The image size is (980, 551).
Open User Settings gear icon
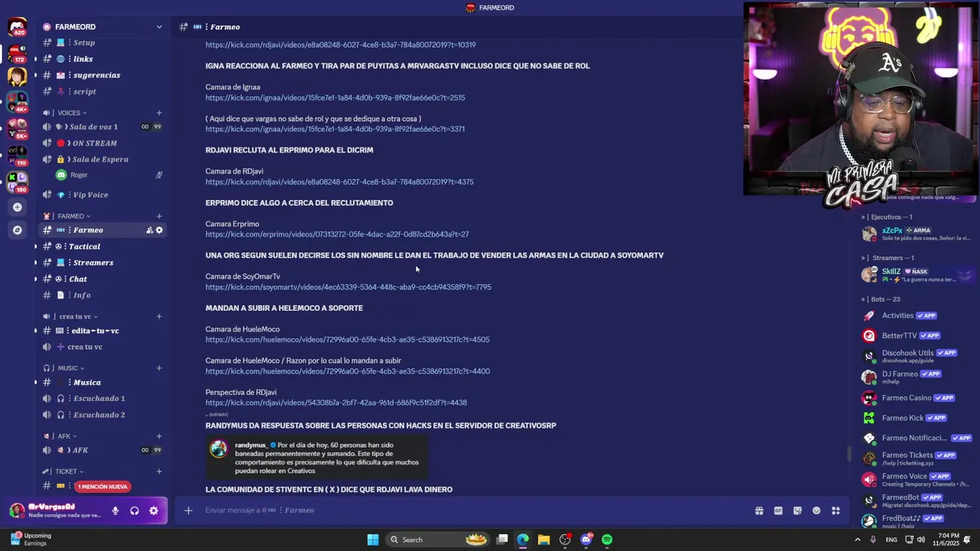coord(154,510)
